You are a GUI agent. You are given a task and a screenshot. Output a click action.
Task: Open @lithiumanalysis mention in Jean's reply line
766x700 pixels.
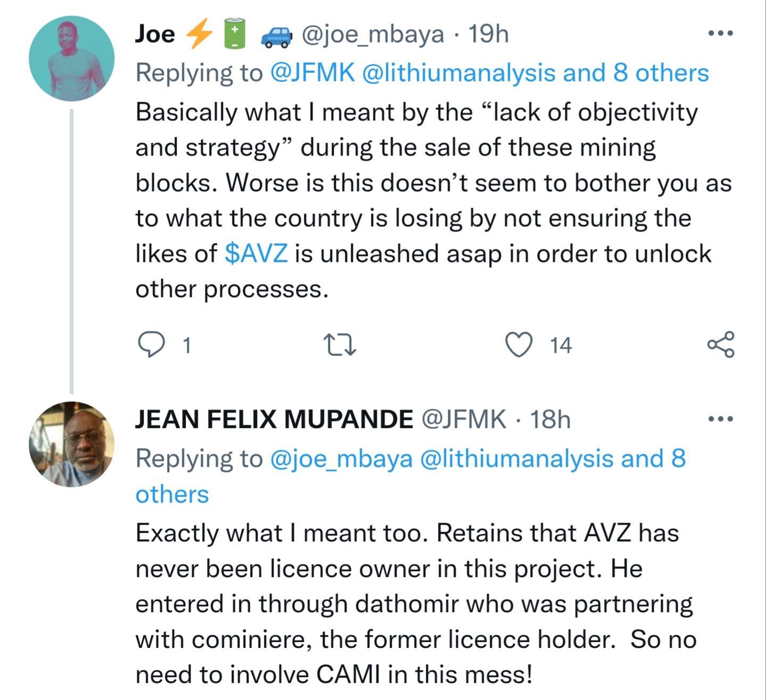[517, 458]
